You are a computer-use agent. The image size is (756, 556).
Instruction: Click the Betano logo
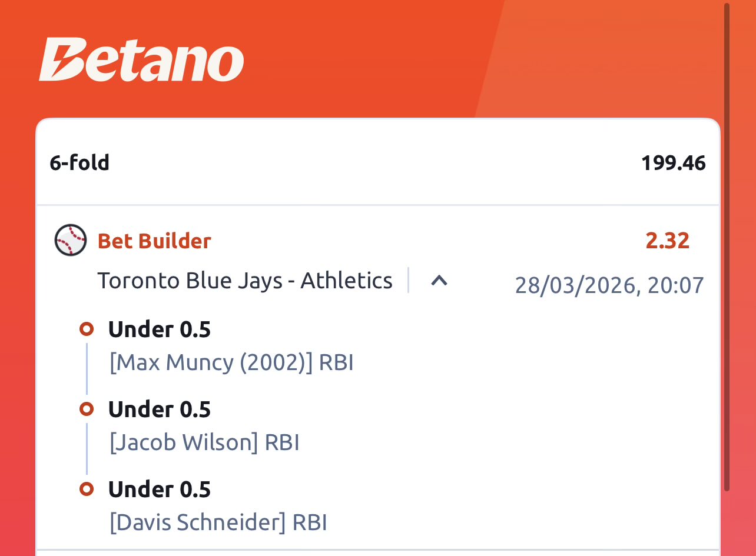point(141,60)
